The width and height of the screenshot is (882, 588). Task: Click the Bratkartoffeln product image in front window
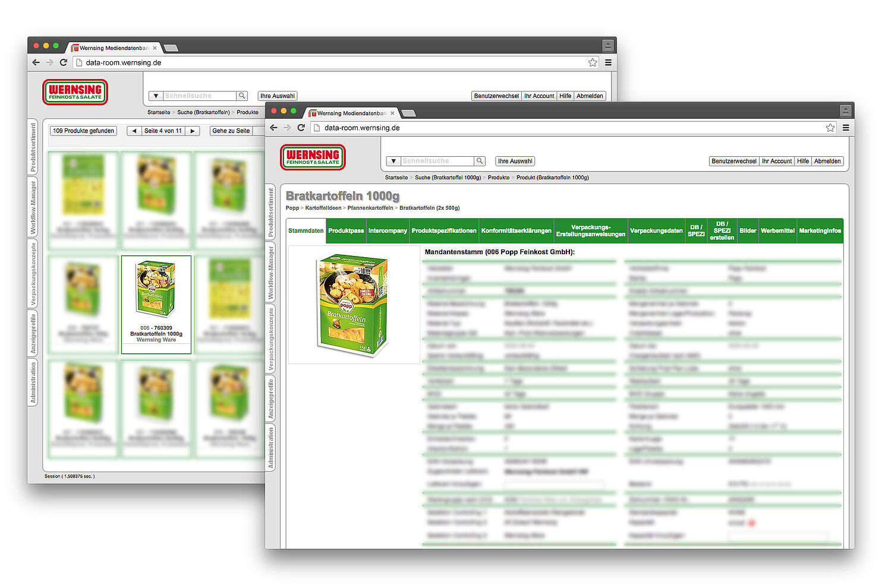tap(354, 305)
